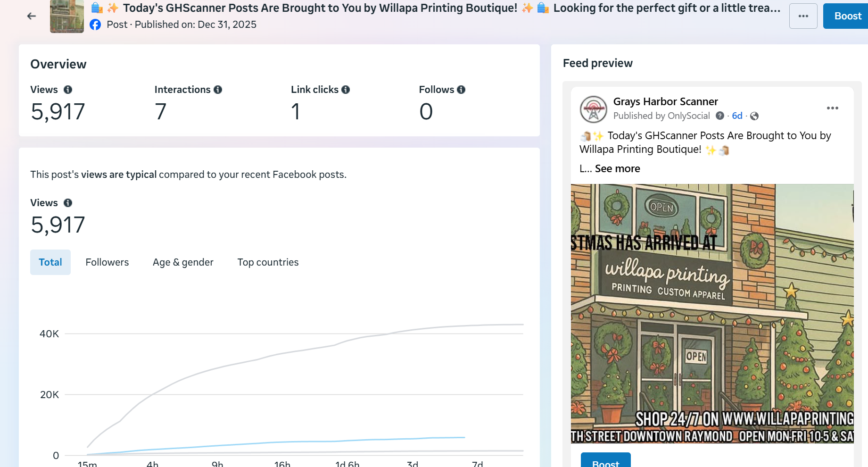Expand post text with See more
Viewport: 868px width, 467px height.
coord(617,169)
